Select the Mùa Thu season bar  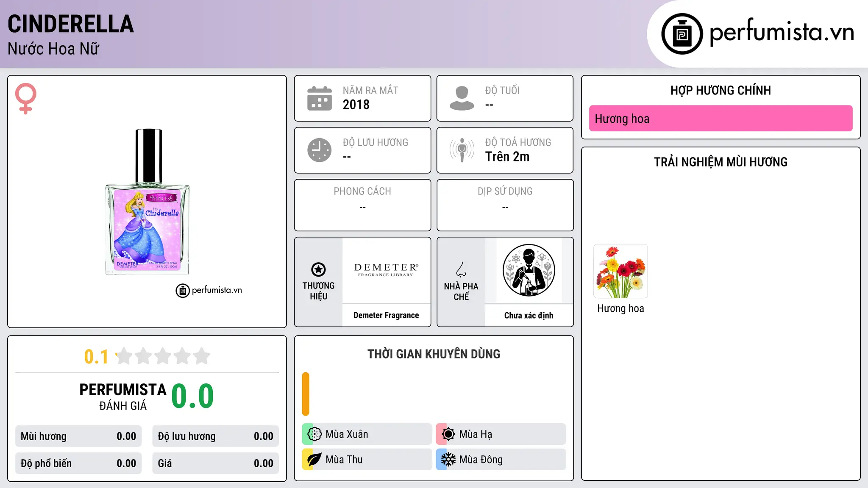pyautogui.click(x=367, y=460)
